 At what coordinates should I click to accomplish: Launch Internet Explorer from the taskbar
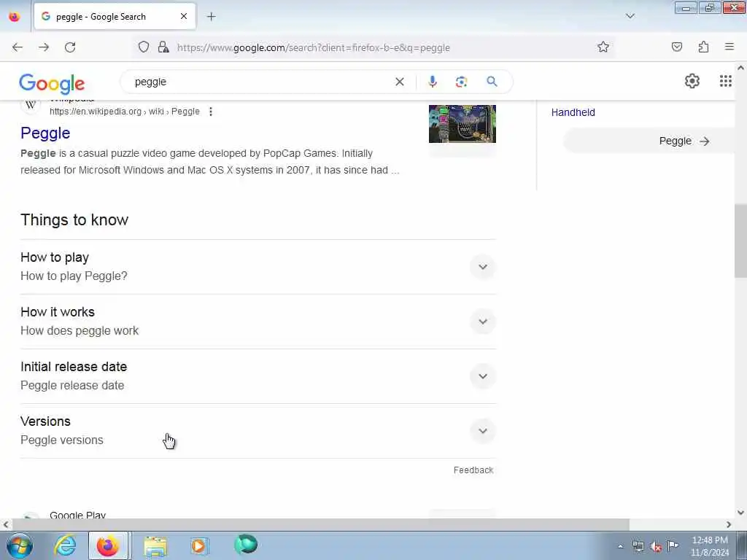[x=65, y=545]
